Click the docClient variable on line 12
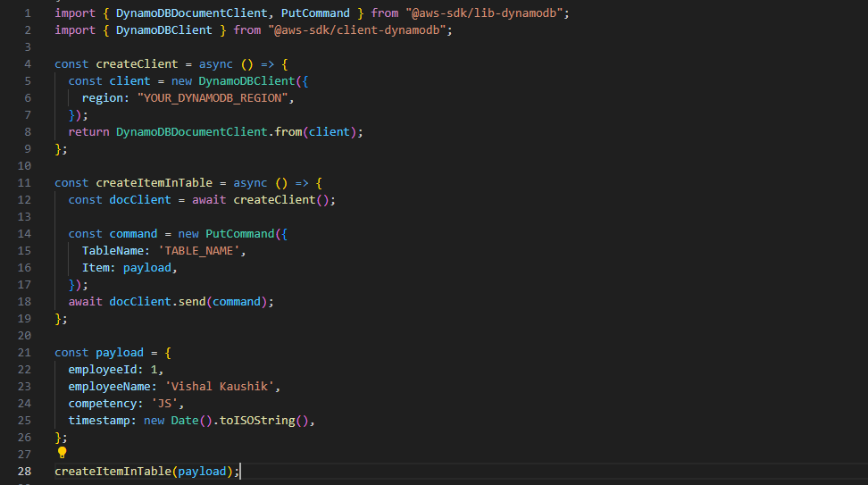Viewport: 868px width, 485px height. click(x=140, y=200)
